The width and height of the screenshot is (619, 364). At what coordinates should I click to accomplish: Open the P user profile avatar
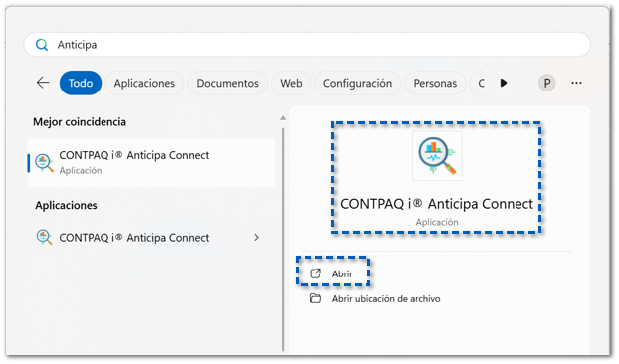546,83
